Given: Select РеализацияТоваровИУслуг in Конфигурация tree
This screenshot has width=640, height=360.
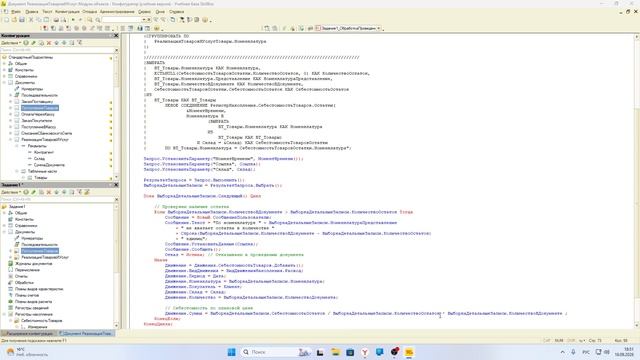Looking at the screenshot, I should 45,140.
